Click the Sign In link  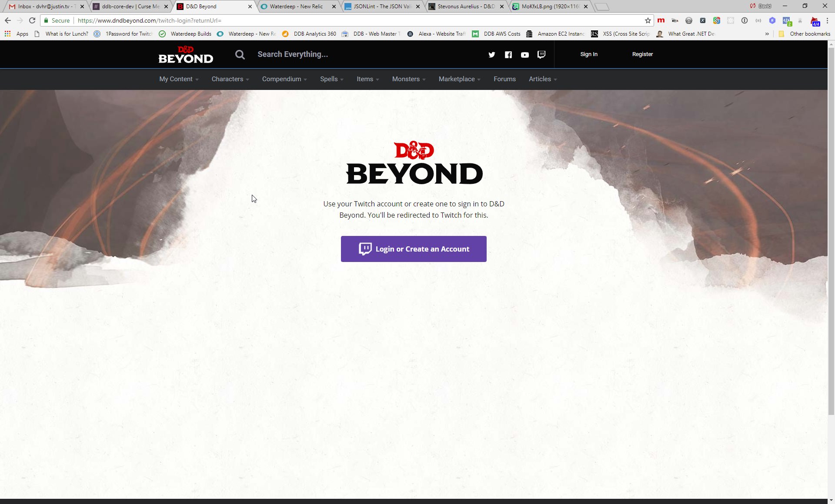pyautogui.click(x=589, y=54)
